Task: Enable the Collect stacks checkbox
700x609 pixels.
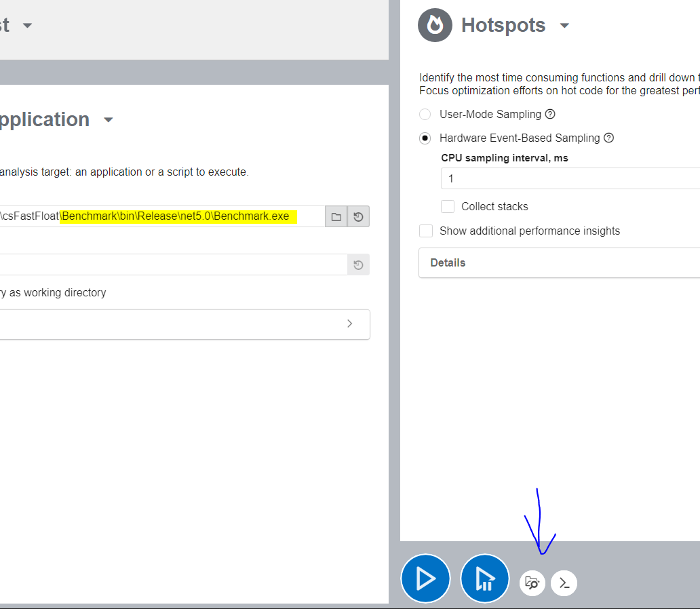Action: pyautogui.click(x=447, y=206)
